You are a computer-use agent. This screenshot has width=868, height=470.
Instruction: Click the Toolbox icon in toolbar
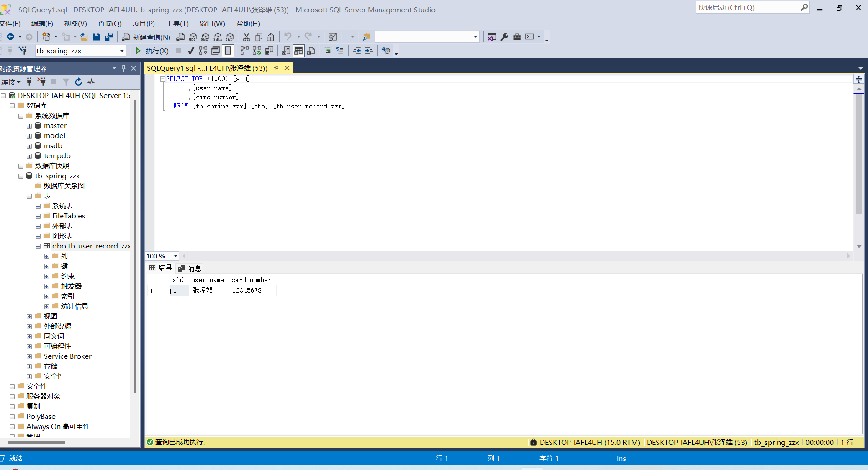coord(517,37)
